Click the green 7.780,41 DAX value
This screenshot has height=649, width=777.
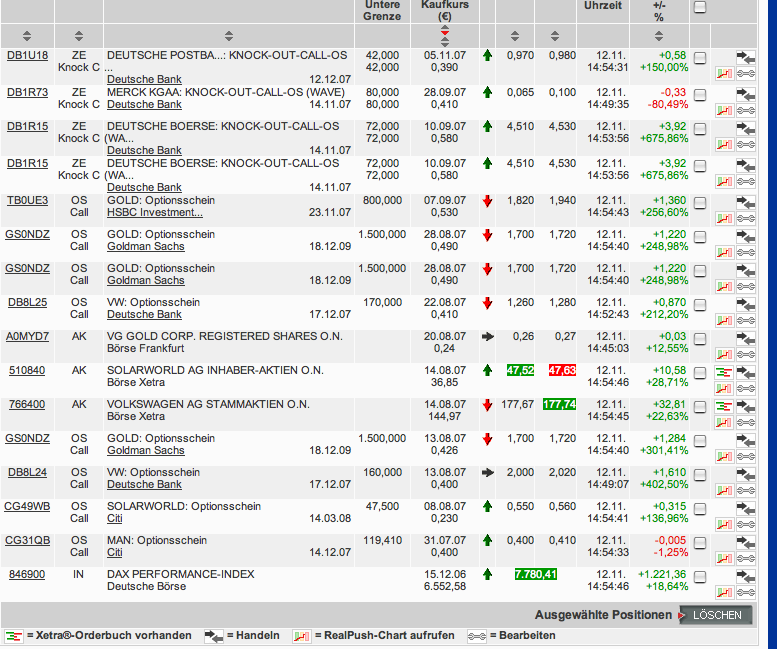(536, 574)
